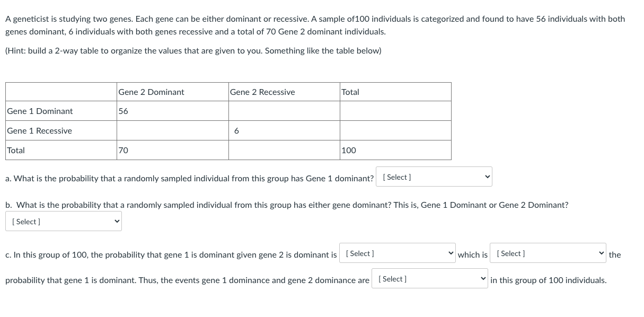This screenshot has width=644, height=317.
Task: Click the empty Gene 2 Recessive total cell
Action: pos(284,150)
